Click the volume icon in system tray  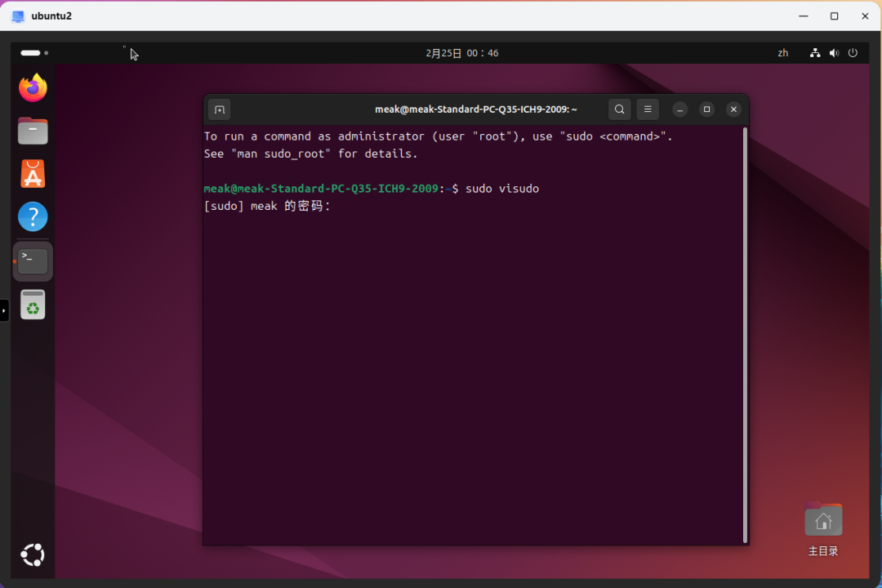834,53
